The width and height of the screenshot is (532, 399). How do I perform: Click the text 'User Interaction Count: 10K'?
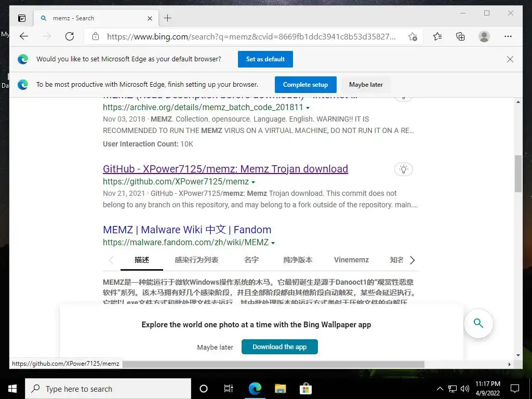148,144
